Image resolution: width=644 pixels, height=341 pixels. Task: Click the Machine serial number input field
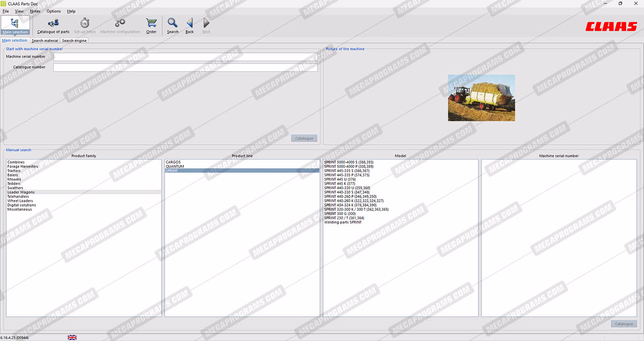click(x=185, y=57)
